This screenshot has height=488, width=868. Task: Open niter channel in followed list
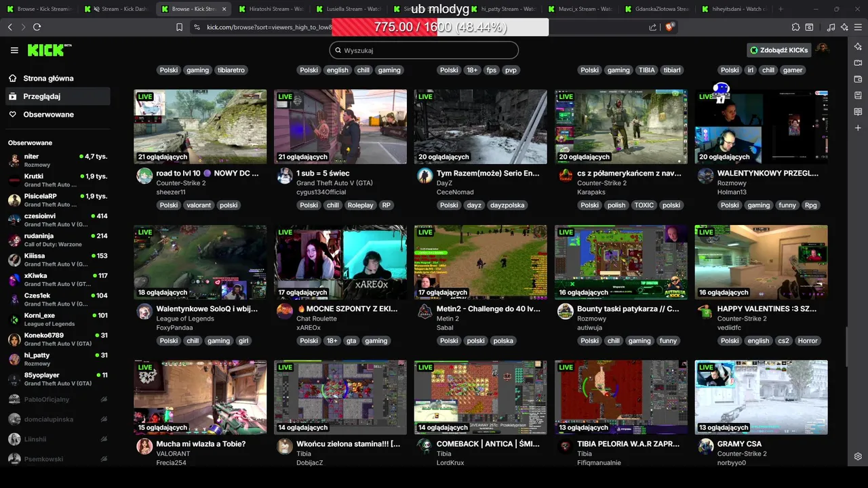[x=58, y=160]
